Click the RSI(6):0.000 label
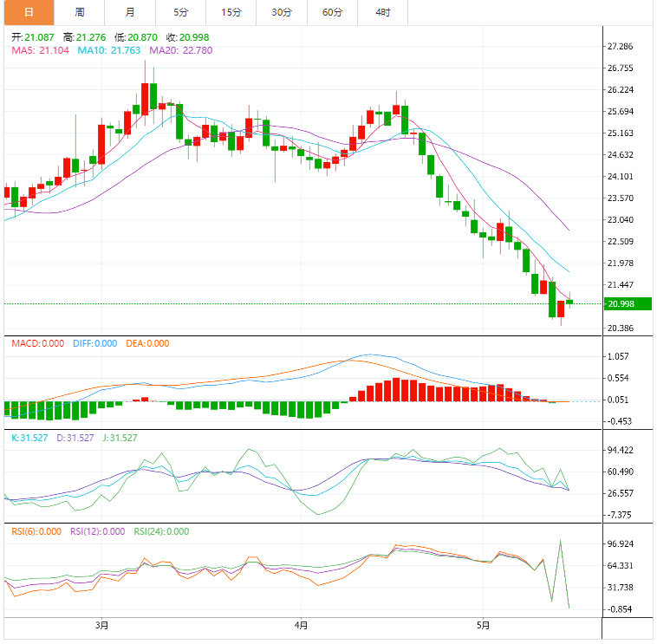This screenshot has width=657, height=644. pos(36,531)
